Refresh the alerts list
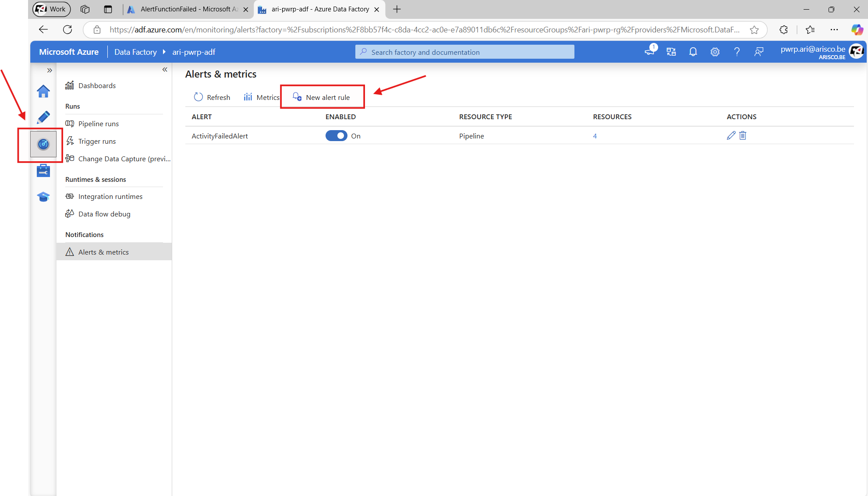 pos(212,97)
